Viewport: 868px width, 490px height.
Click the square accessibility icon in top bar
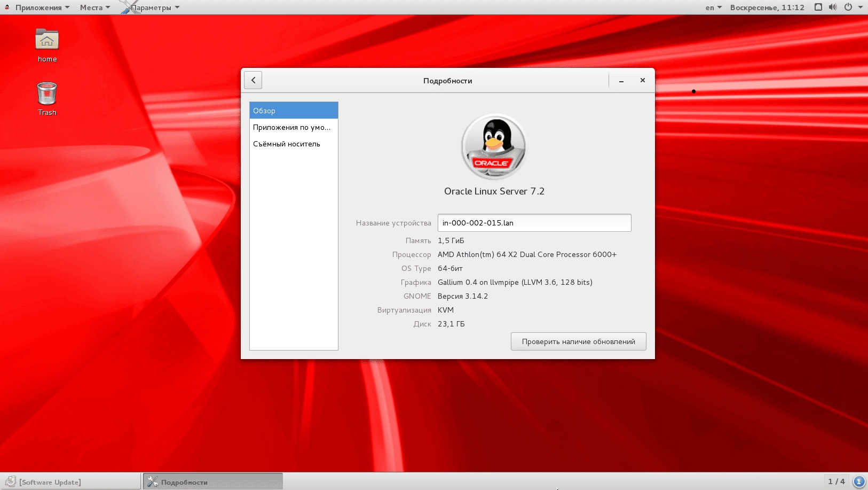(818, 7)
